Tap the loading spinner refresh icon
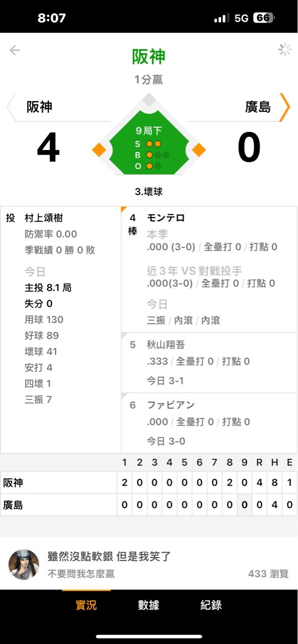Screen dimensions: 298x644 285,49
